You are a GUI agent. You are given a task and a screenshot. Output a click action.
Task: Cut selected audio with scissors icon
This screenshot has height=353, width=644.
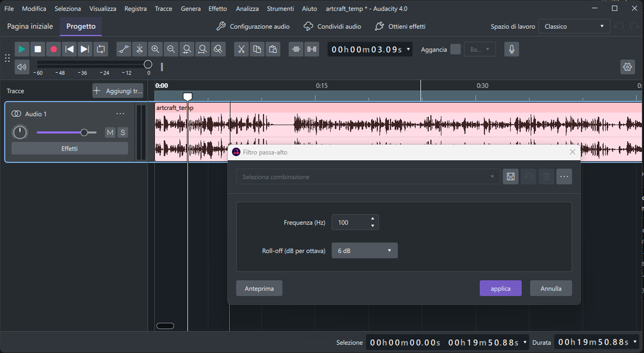(241, 49)
